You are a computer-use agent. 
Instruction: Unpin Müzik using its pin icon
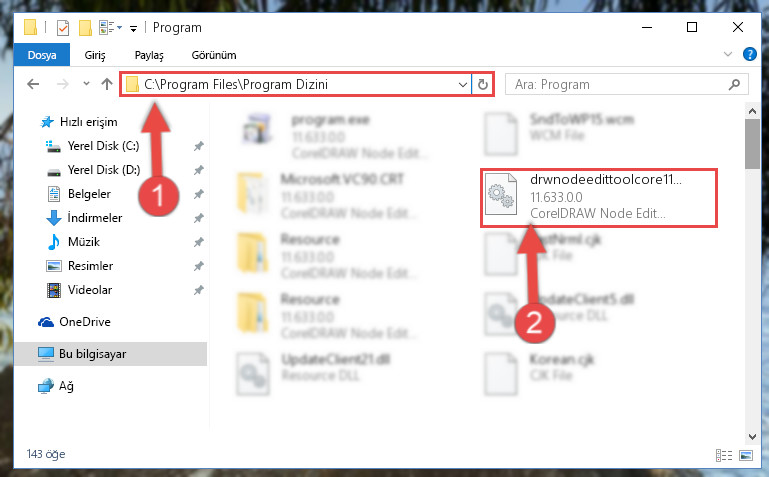[198, 242]
